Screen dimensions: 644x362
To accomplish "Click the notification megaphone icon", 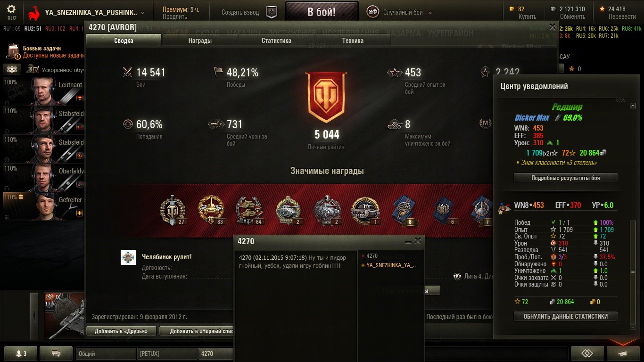I will (x=623, y=353).
